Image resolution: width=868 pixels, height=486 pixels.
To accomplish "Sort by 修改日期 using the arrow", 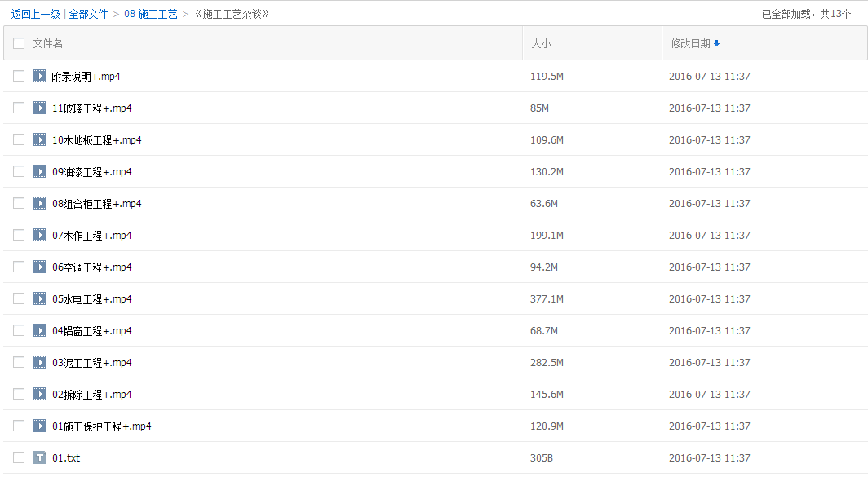I will coord(716,43).
